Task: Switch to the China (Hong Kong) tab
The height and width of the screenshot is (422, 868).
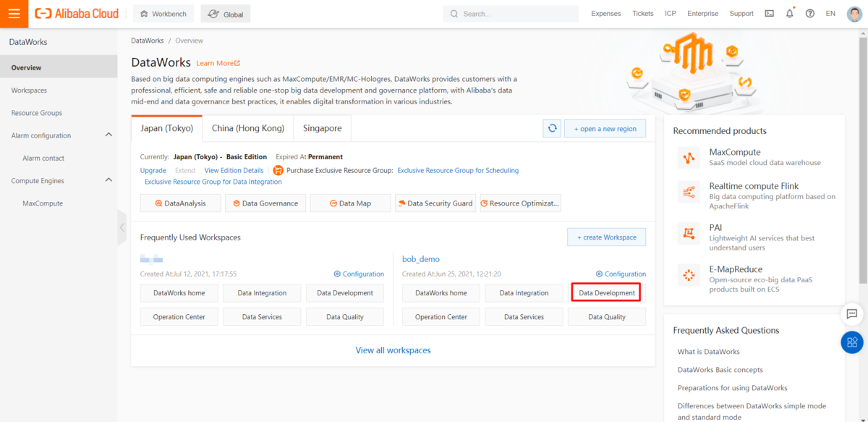Action: 248,128
